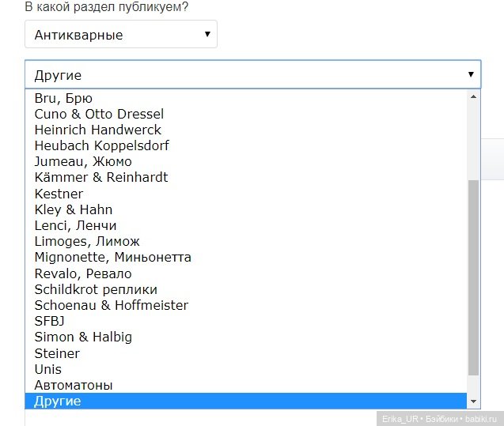Select Lenci, Ленчи from list

[x=75, y=225]
